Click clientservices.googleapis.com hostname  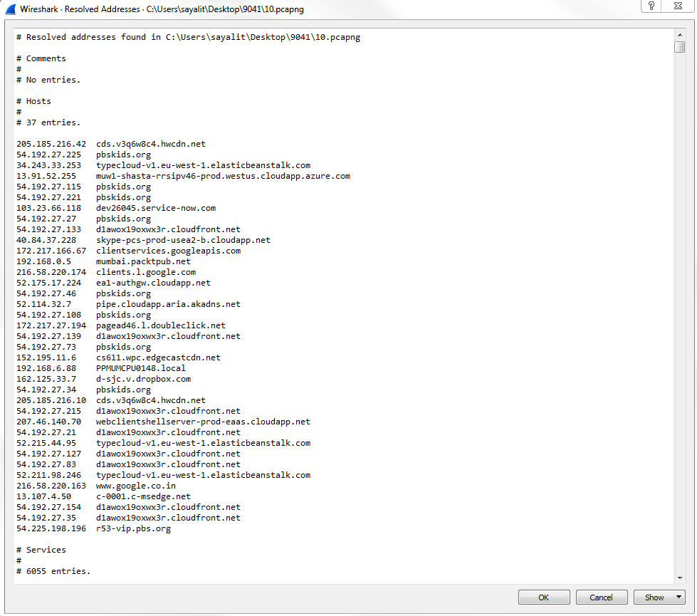coord(169,251)
